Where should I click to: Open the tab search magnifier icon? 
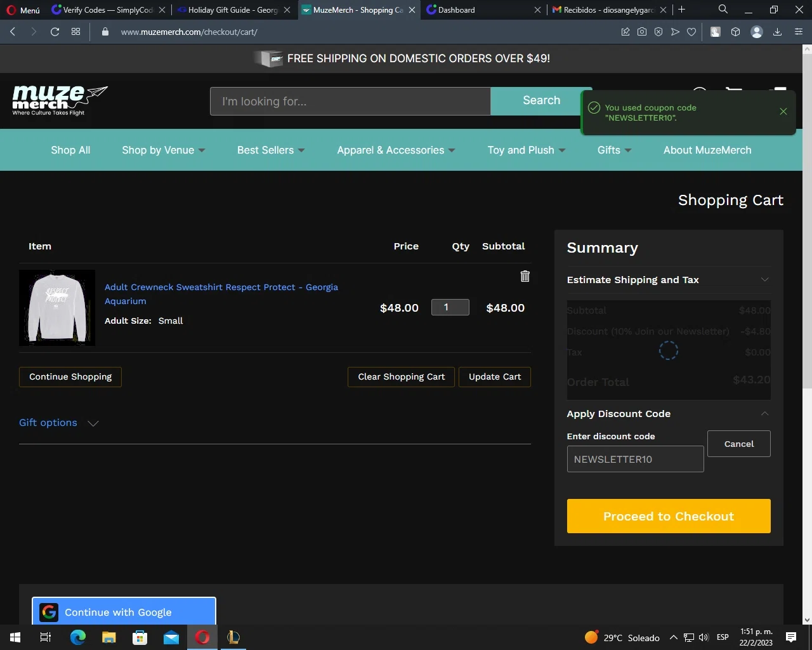(x=723, y=10)
